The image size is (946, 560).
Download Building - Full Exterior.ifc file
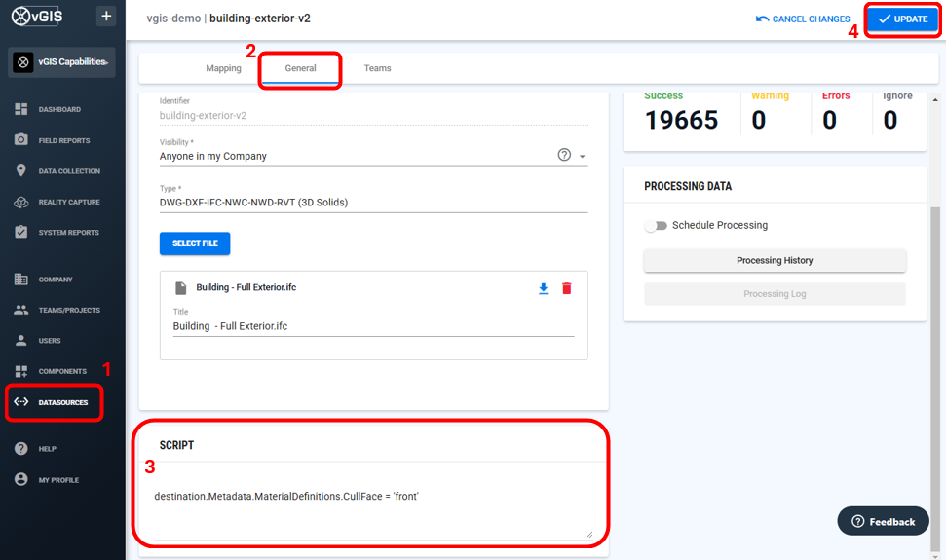544,288
